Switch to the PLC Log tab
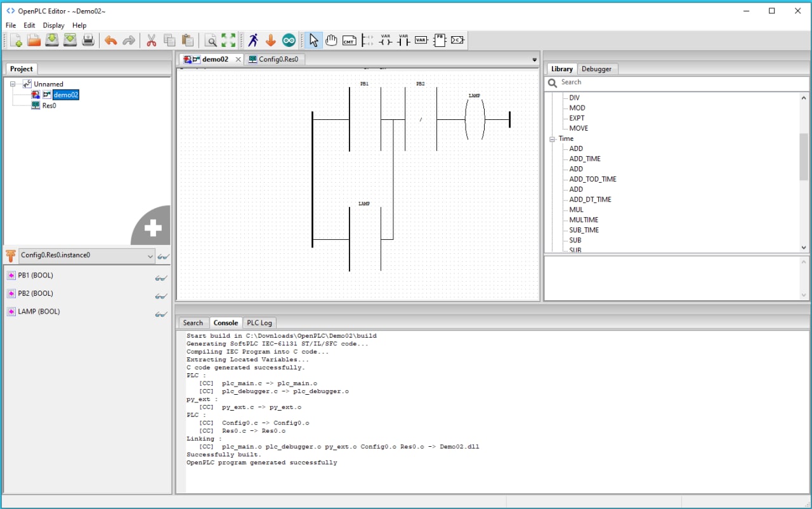Screen dimensions: 812x509 tap(259, 323)
